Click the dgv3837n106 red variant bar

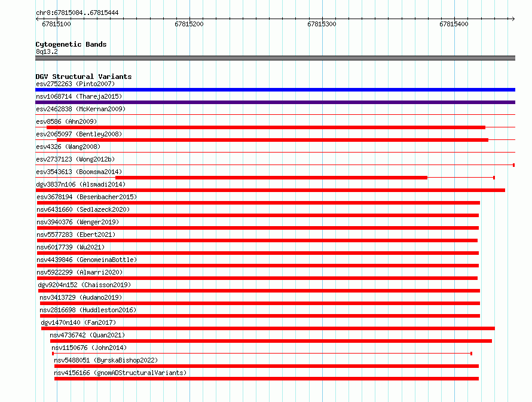pyautogui.click(x=270, y=190)
